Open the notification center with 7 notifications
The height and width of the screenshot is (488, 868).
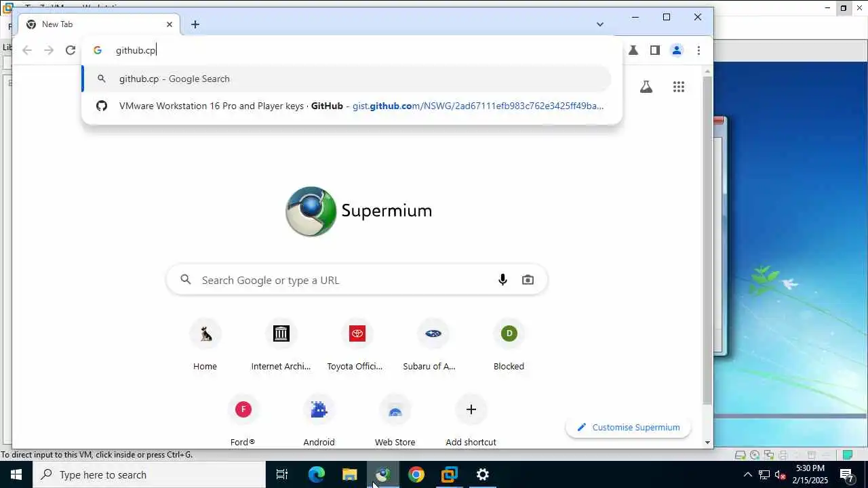pyautogui.click(x=847, y=474)
